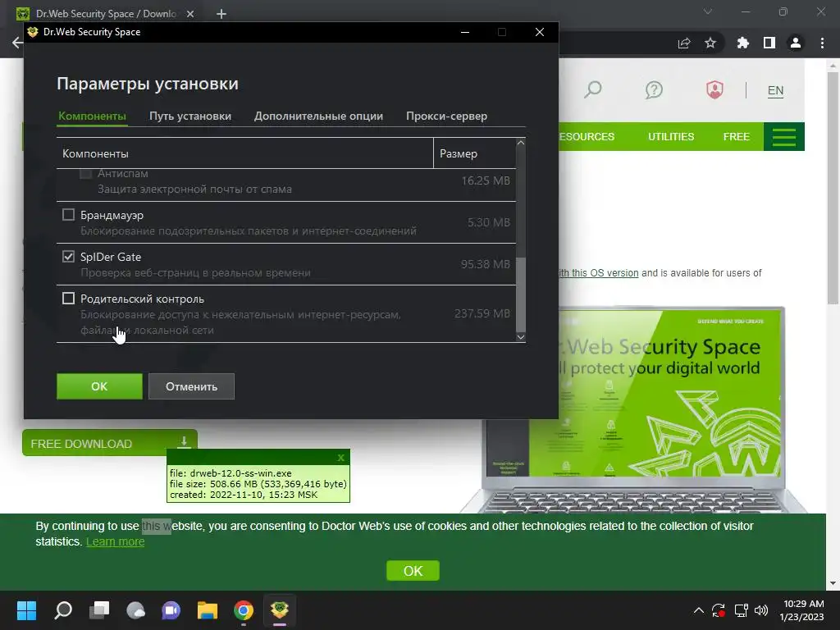Click the Dr.Web installer taskbar icon
Screen dimensions: 840x630
click(x=279, y=610)
